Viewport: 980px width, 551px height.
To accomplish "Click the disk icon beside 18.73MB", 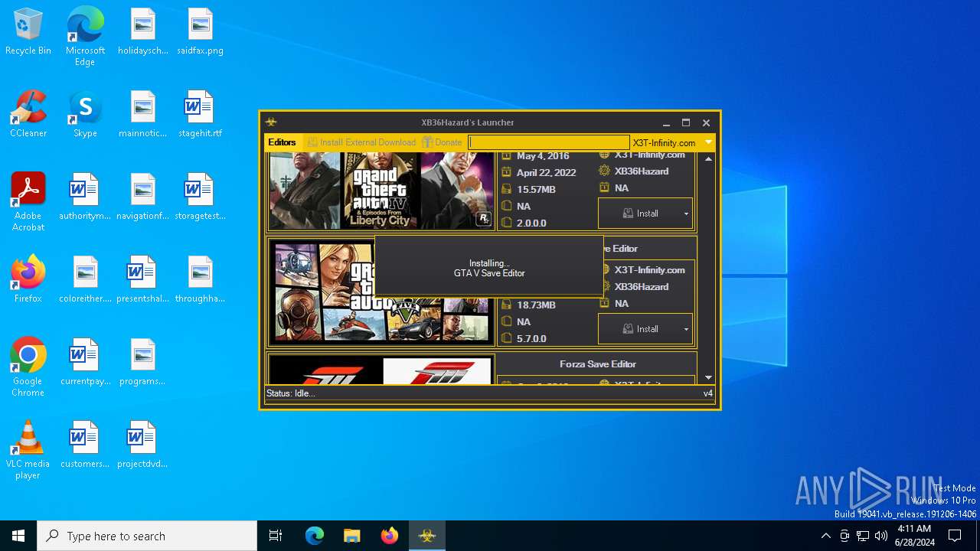I will [x=506, y=305].
